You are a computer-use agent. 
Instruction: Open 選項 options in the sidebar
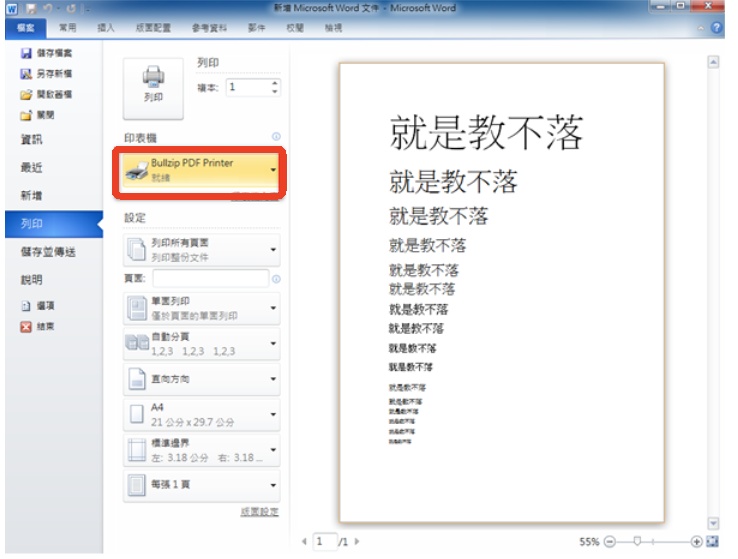[38, 306]
